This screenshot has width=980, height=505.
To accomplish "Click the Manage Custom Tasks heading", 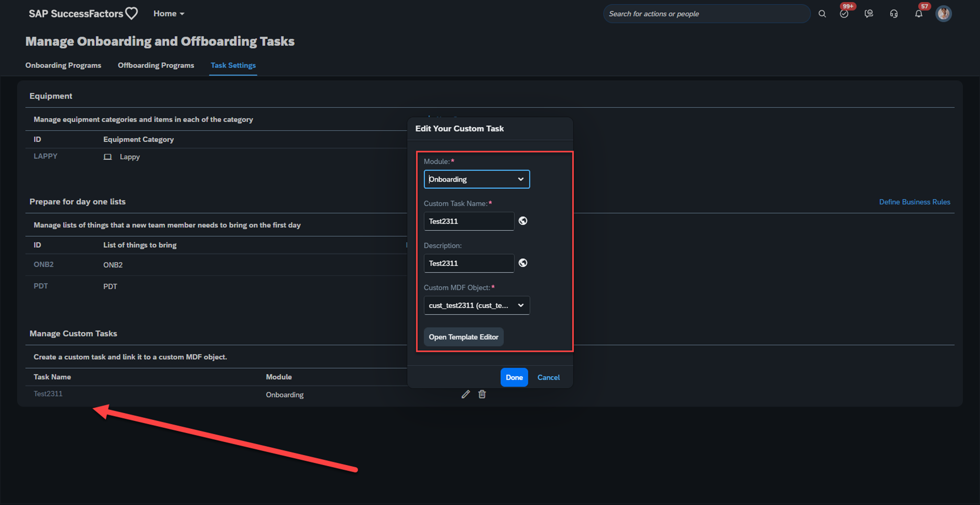I will [x=73, y=333].
